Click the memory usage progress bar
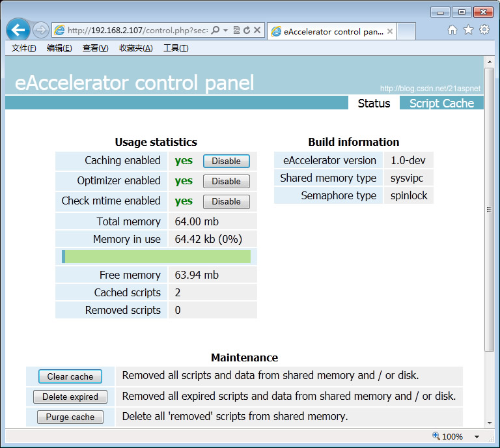 click(156, 257)
